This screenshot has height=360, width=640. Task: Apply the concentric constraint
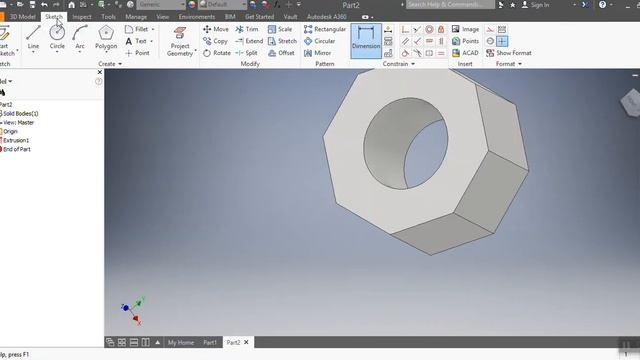click(429, 29)
